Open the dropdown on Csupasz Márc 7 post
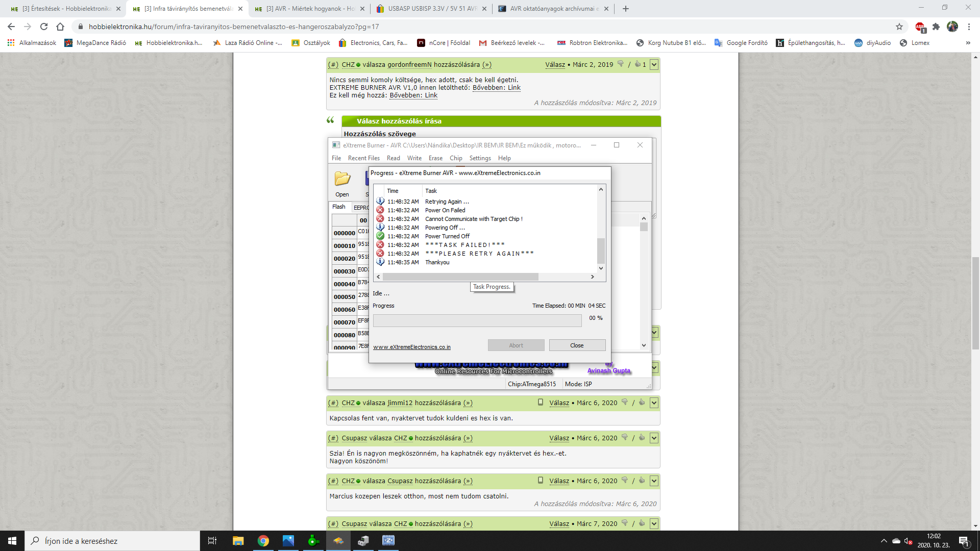Image resolution: width=980 pixels, height=551 pixels. tap(654, 523)
